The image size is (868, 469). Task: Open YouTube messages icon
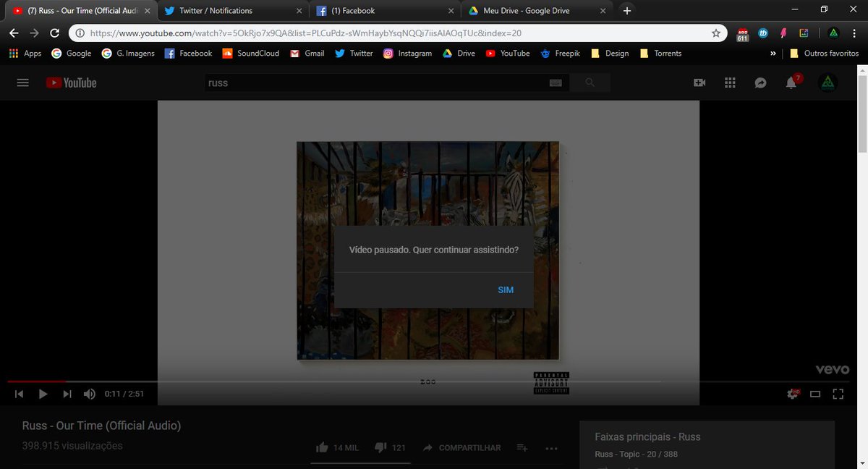coord(760,83)
